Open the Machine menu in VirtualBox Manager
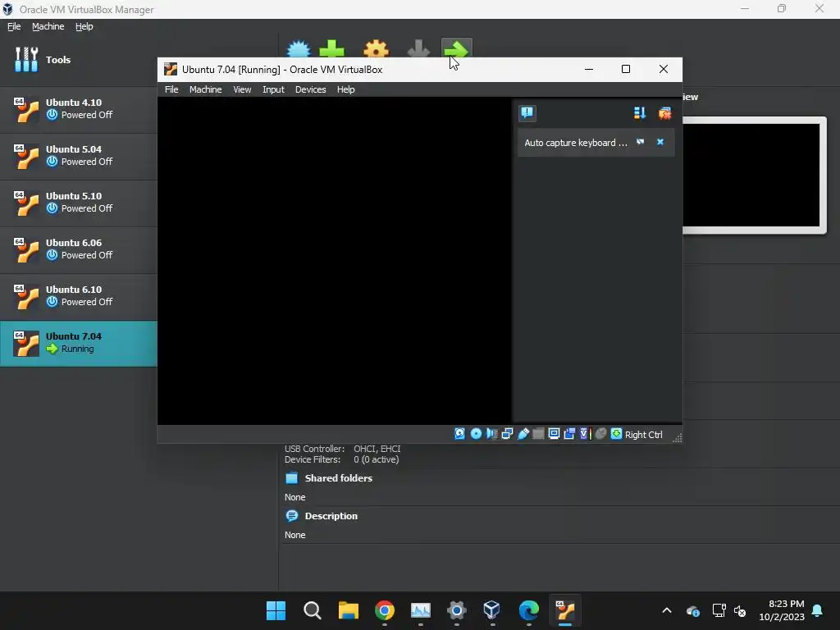 point(48,26)
